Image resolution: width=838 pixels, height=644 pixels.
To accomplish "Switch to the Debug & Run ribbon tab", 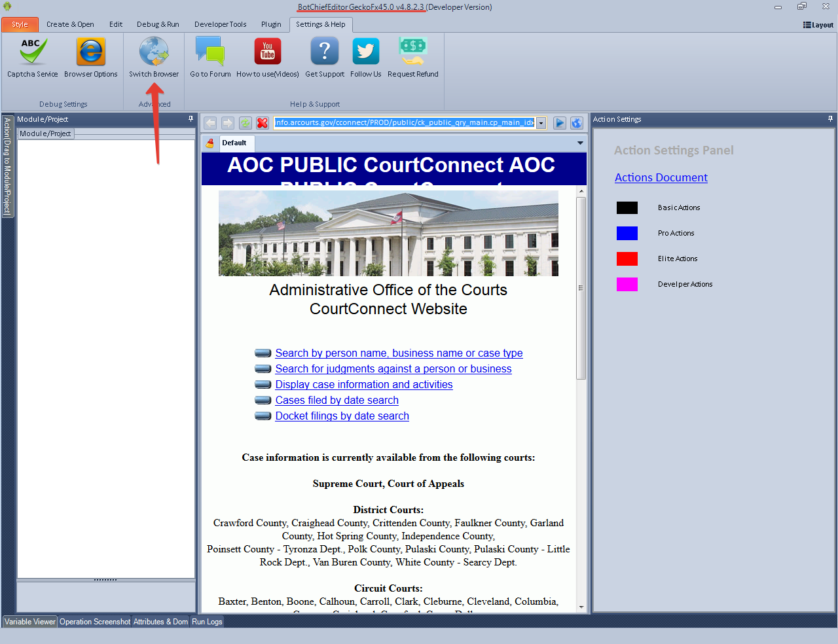I will point(158,24).
